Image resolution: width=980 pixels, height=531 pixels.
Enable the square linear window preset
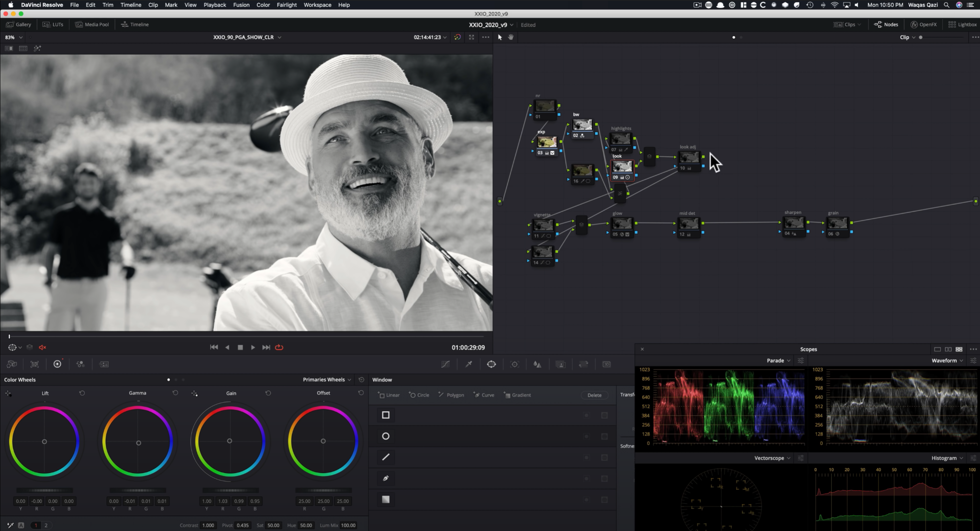click(386, 415)
